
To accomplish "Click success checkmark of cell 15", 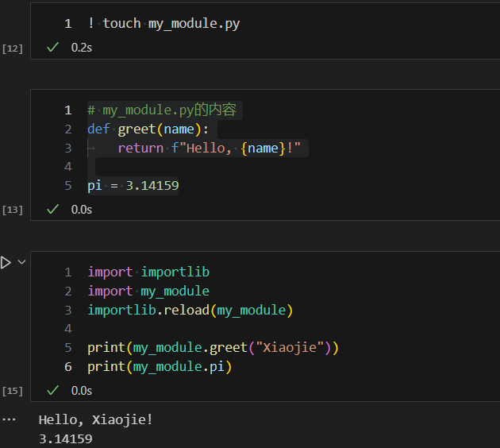I will pos(52,390).
